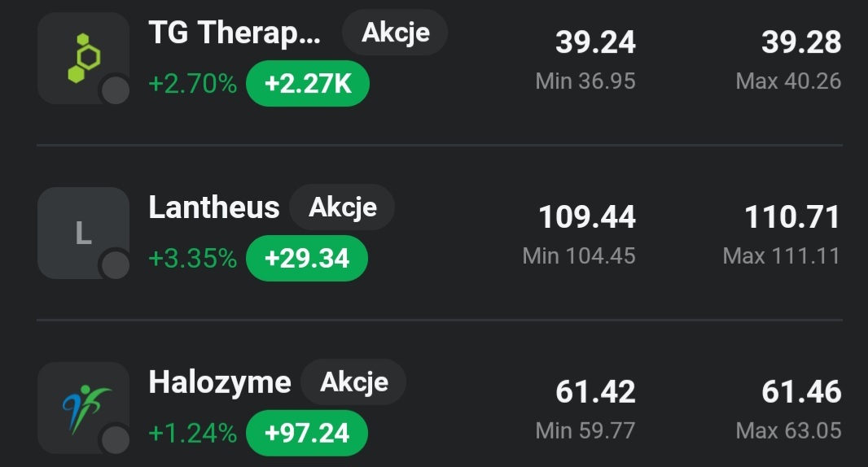Toggle the +2.27K profit badge
Viewport: 868px width, 467px height.
(308, 84)
